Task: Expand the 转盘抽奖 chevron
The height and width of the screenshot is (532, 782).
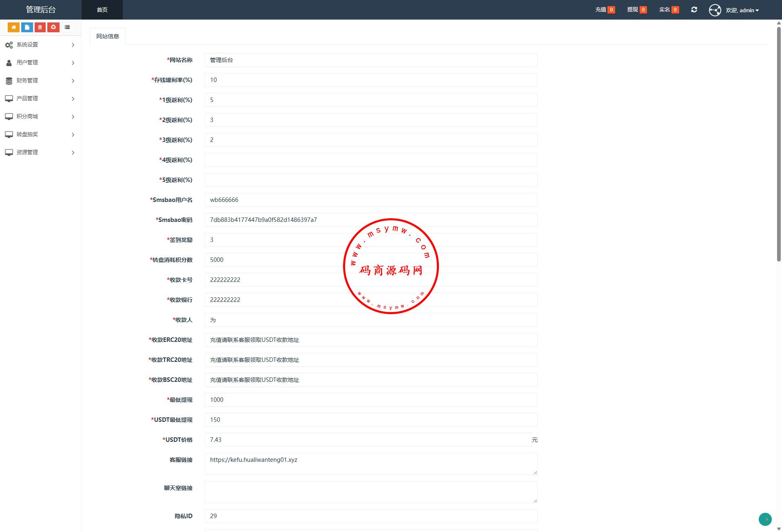Action: pos(73,135)
